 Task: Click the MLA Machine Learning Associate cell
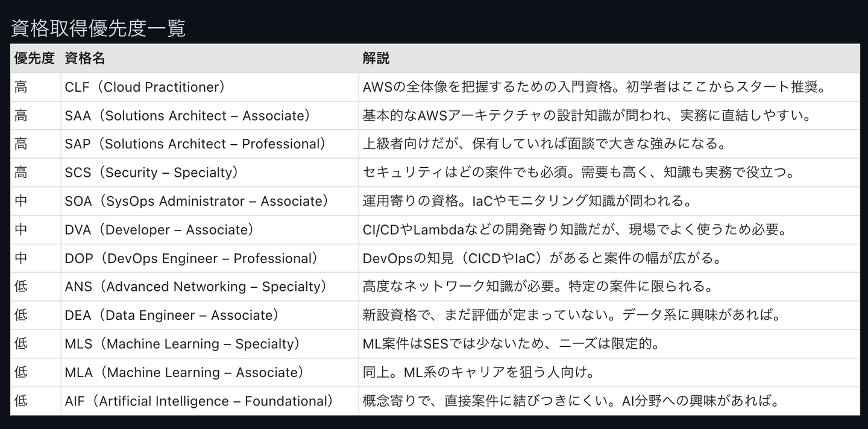(x=184, y=372)
